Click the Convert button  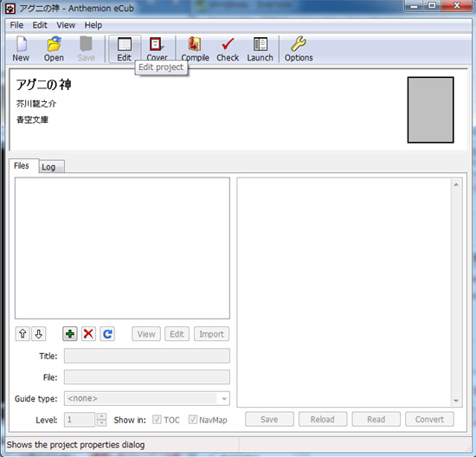(429, 419)
